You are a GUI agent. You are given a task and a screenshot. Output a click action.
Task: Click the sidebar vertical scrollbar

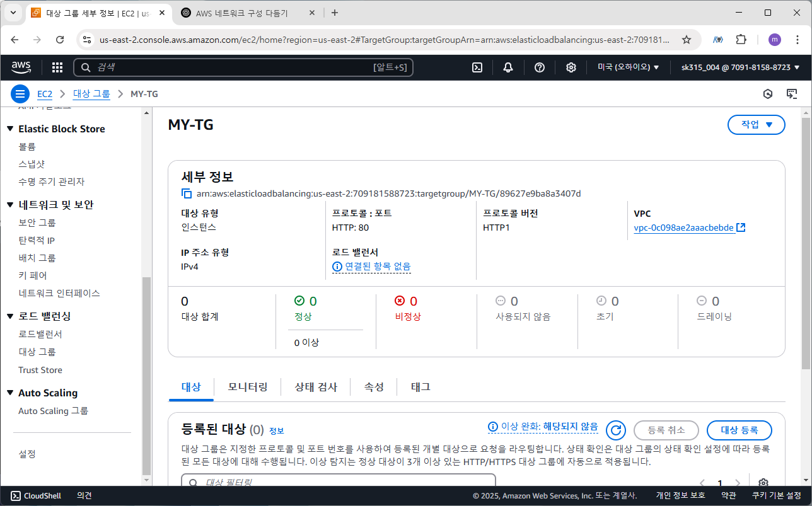click(146, 375)
